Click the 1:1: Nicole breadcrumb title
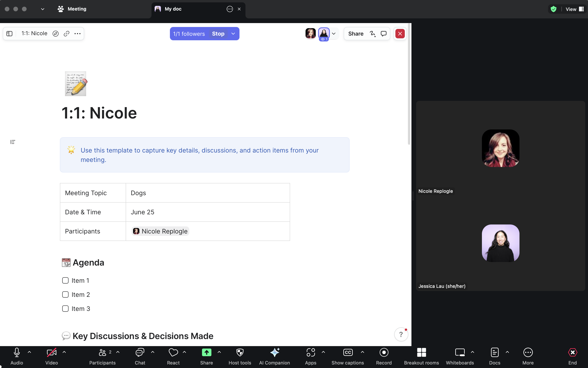The image size is (588, 368). 34,33
